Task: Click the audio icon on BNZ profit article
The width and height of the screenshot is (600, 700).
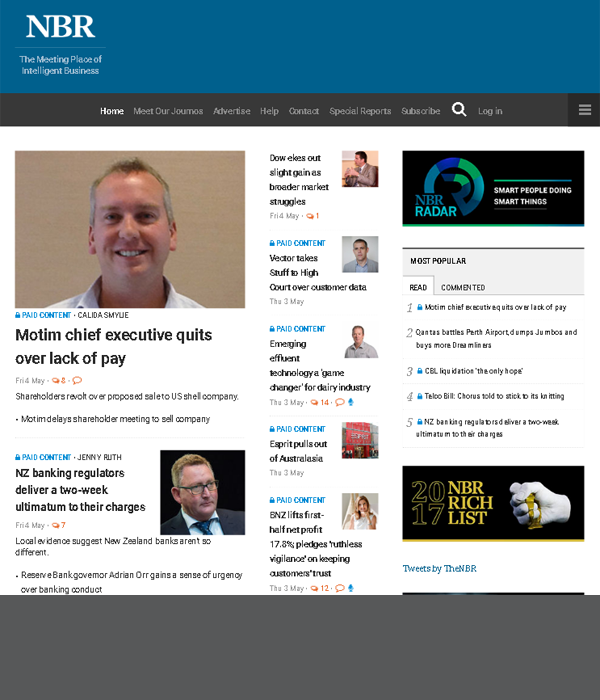Action: click(x=350, y=588)
